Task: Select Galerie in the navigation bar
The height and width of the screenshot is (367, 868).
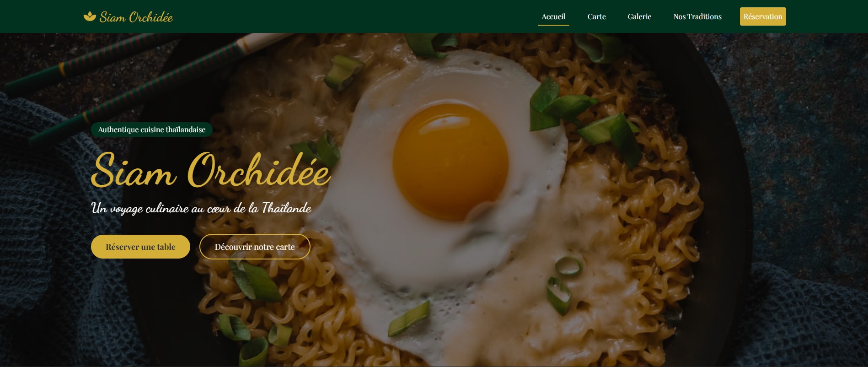Action: [639, 16]
